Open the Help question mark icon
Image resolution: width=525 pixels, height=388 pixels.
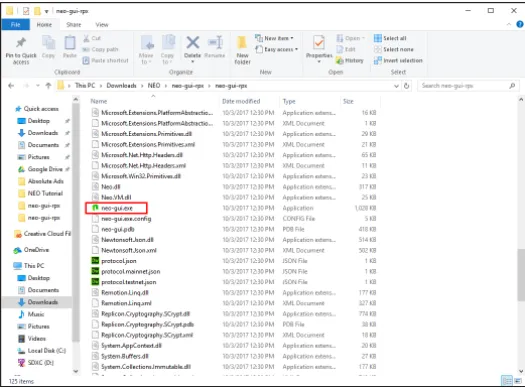click(520, 24)
